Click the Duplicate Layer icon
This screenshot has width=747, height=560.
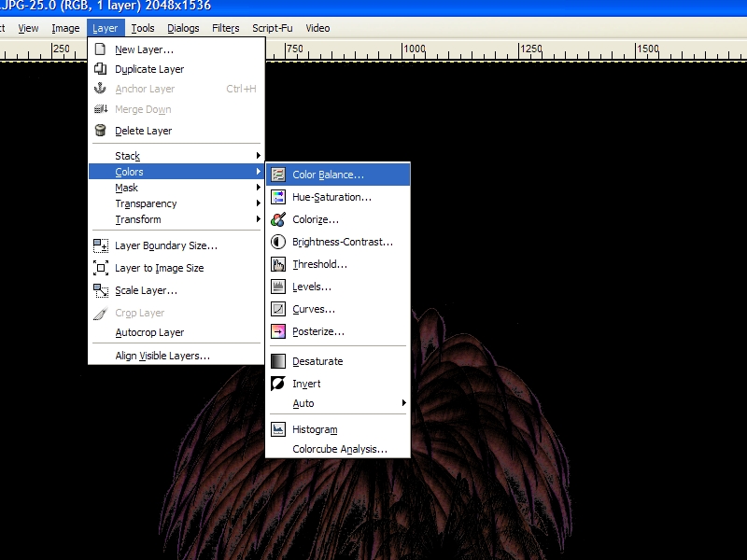pyautogui.click(x=100, y=68)
